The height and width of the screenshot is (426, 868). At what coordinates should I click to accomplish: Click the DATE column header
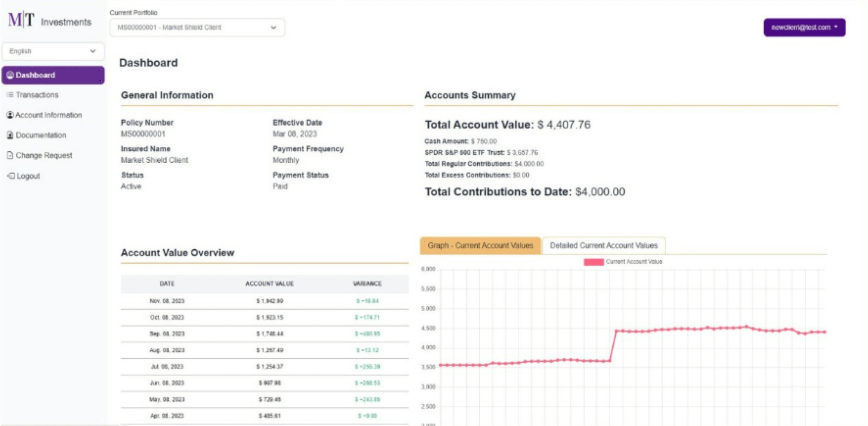click(x=167, y=284)
